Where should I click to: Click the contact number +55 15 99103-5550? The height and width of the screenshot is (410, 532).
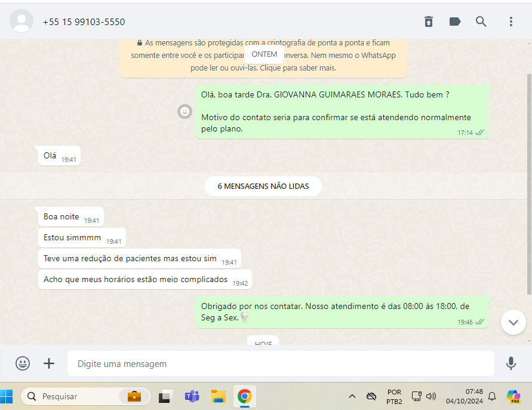84,22
